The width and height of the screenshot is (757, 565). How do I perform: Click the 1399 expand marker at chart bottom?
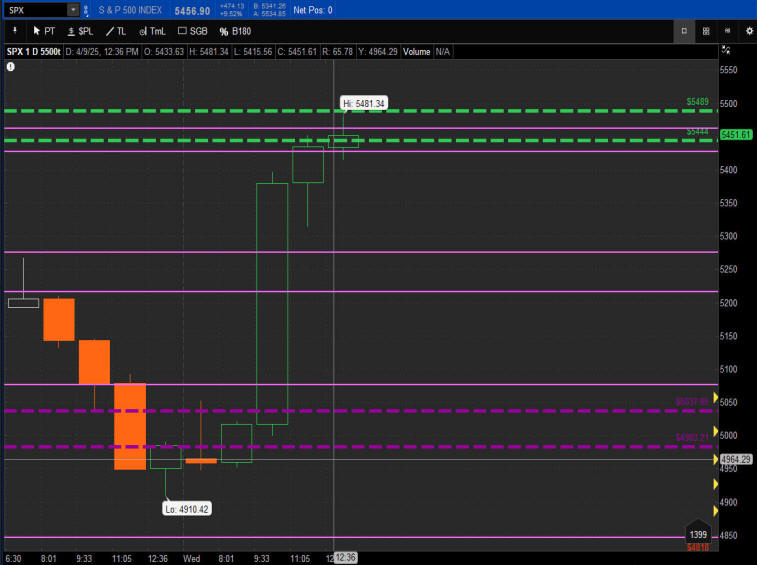click(x=697, y=534)
